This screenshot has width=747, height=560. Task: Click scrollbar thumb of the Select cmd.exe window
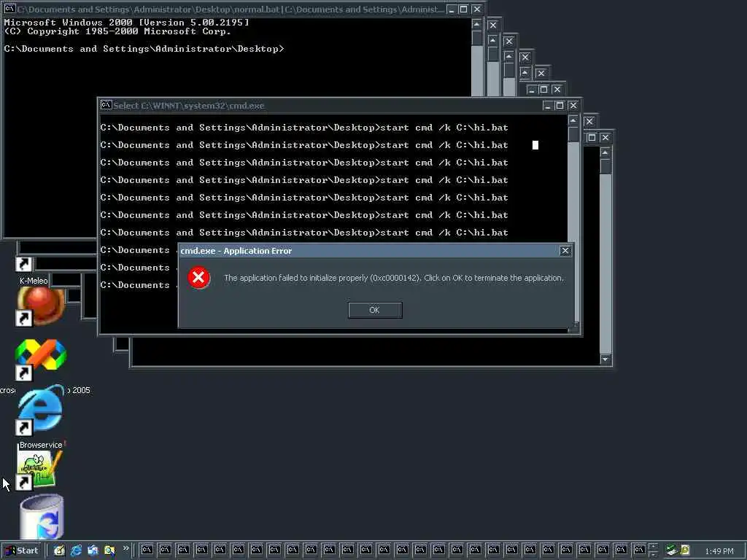(x=573, y=134)
